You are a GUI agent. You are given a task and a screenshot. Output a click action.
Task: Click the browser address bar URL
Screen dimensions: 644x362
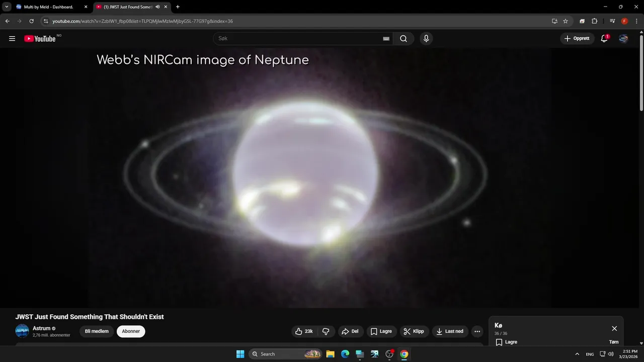143,21
